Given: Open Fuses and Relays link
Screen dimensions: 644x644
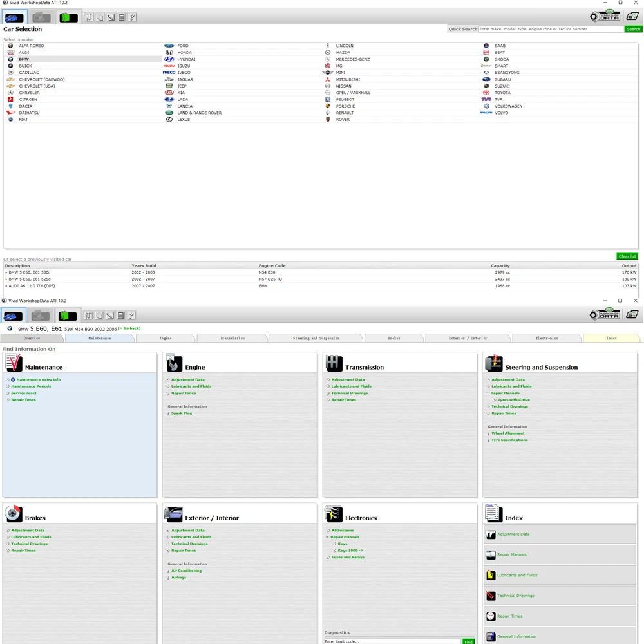Looking at the screenshot, I should (348, 557).
